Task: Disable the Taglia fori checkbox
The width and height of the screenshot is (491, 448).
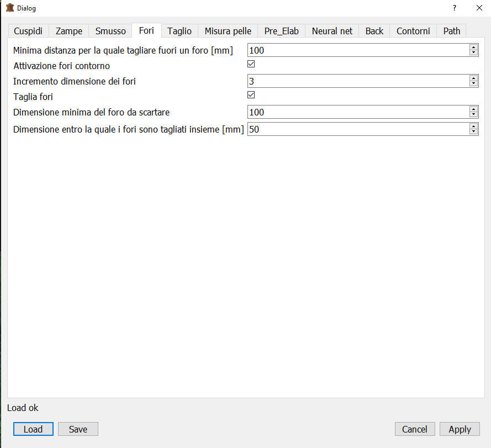Action: click(x=251, y=95)
